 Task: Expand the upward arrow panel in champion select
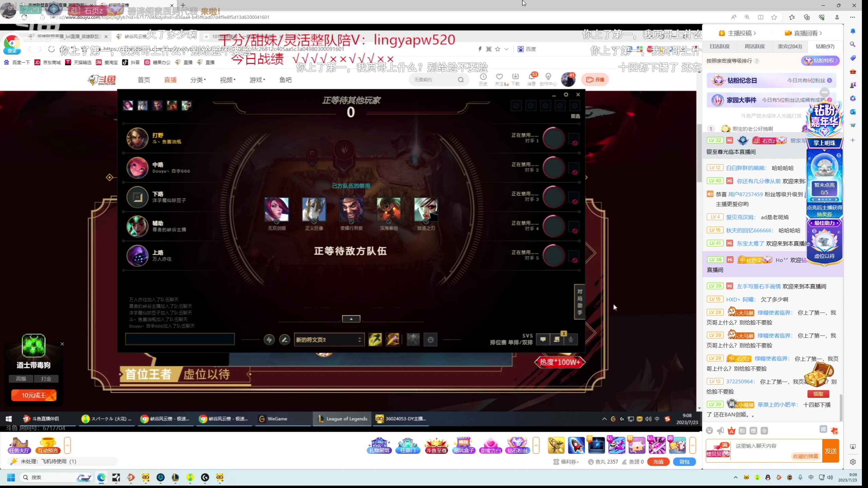[x=351, y=319]
